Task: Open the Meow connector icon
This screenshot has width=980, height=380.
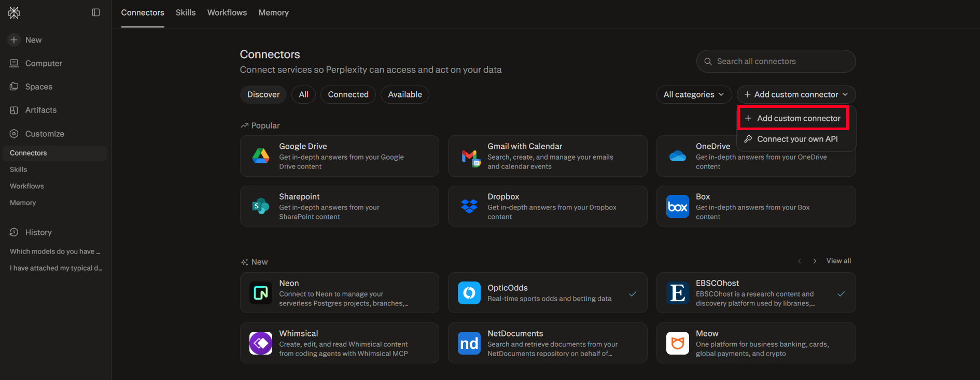Action: (x=678, y=343)
